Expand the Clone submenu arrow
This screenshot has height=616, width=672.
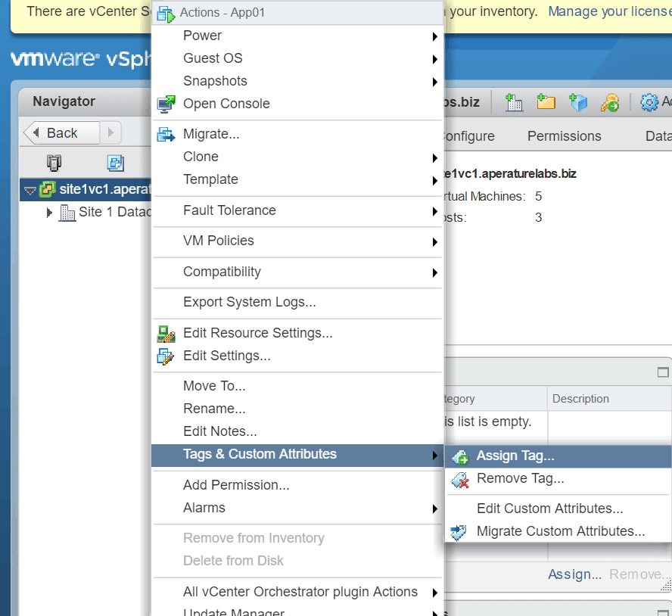[x=434, y=157]
